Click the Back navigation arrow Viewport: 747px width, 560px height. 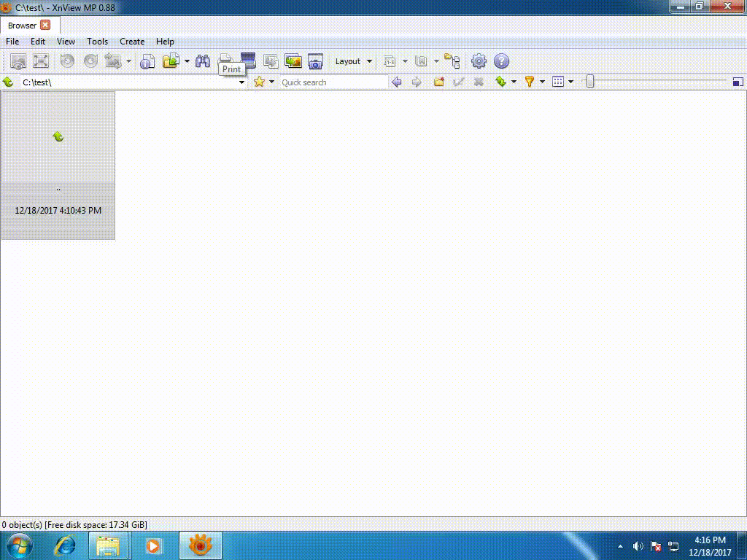tap(396, 82)
